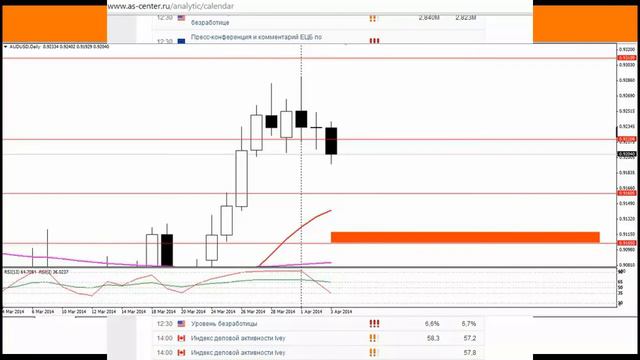
Task: Click the highlighted current price label on price scale
Action: [627, 154]
